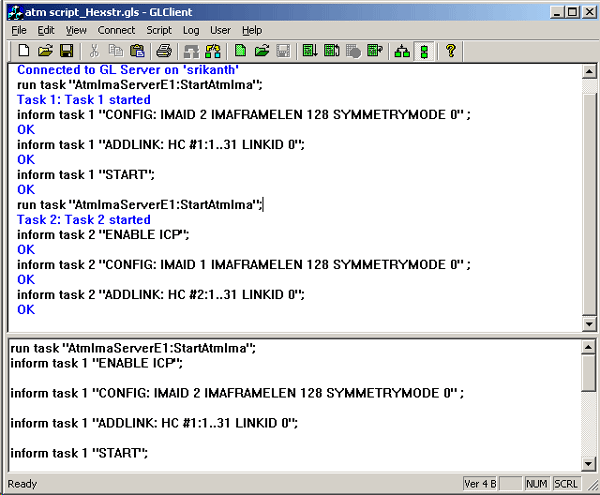Click the Cut scissors icon
Screen dimensions: 600x495
click(x=94, y=51)
